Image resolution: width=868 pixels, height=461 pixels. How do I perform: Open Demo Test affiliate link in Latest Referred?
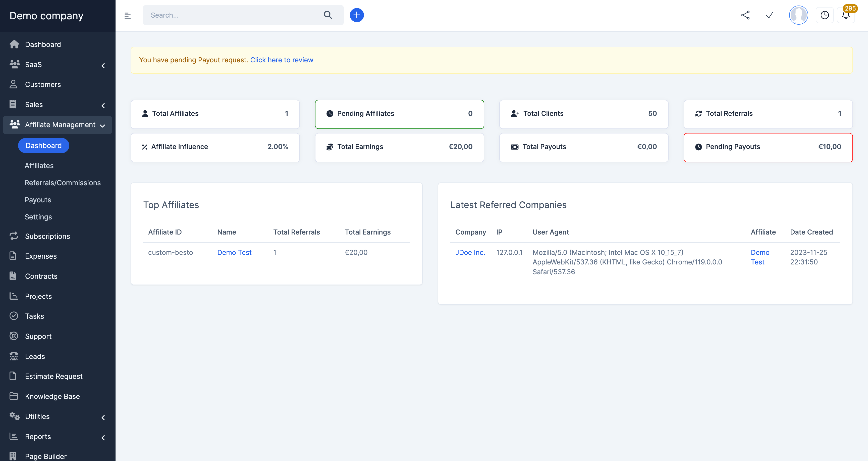pos(760,257)
